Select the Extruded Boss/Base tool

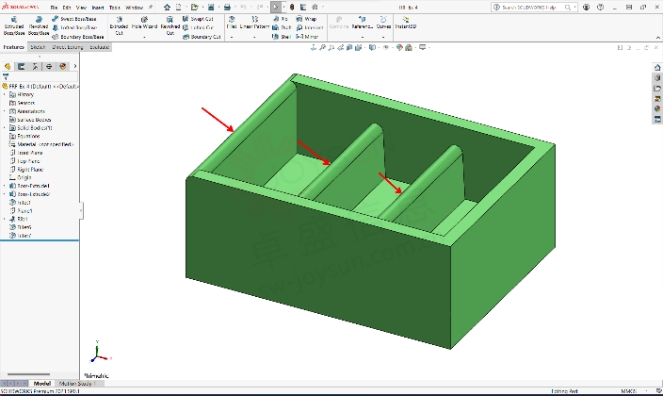pos(14,26)
